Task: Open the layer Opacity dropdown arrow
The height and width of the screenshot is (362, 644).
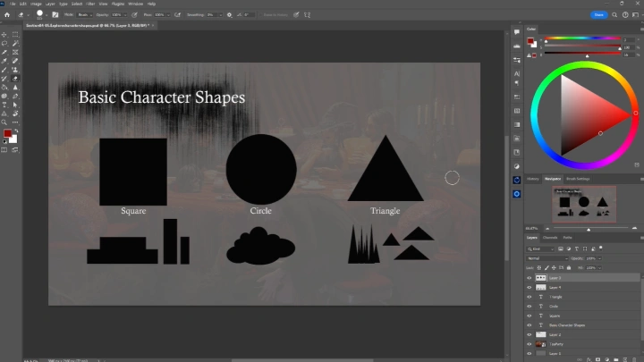Action: (x=599, y=258)
